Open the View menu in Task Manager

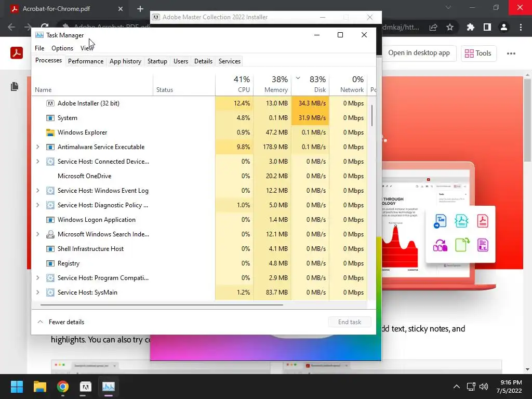[x=87, y=48]
